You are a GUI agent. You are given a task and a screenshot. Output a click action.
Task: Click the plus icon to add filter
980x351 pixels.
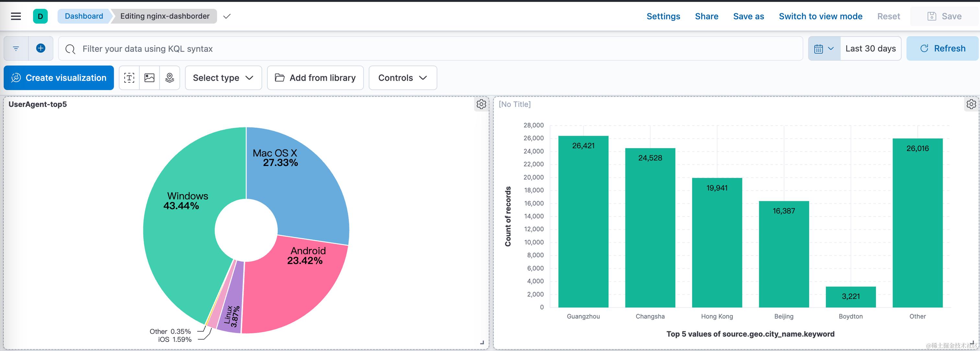[41, 48]
